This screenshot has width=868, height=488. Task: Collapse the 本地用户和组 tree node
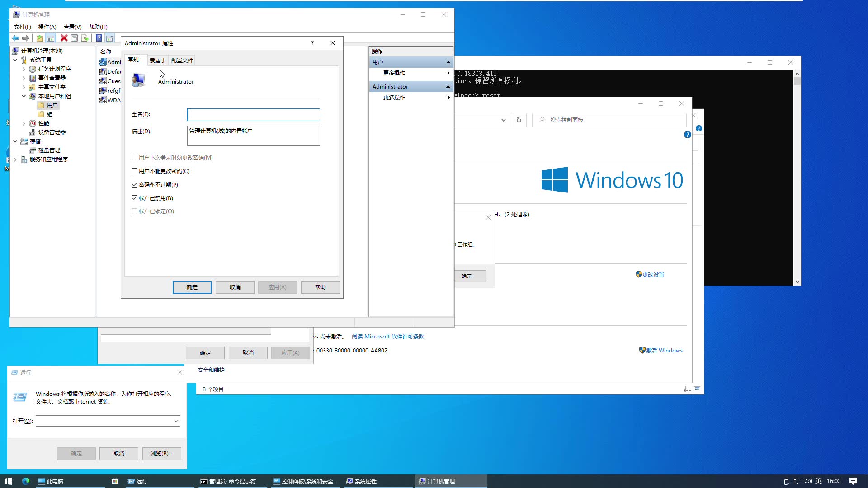click(24, 96)
